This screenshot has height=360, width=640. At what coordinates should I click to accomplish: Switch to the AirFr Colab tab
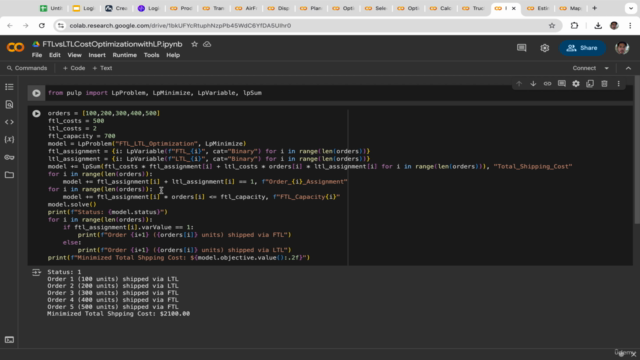point(247,8)
